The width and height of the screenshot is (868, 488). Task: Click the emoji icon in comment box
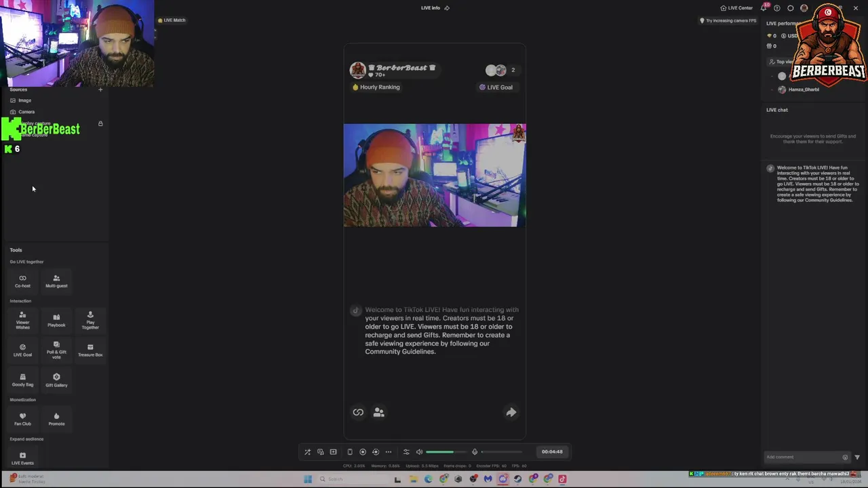tap(845, 457)
